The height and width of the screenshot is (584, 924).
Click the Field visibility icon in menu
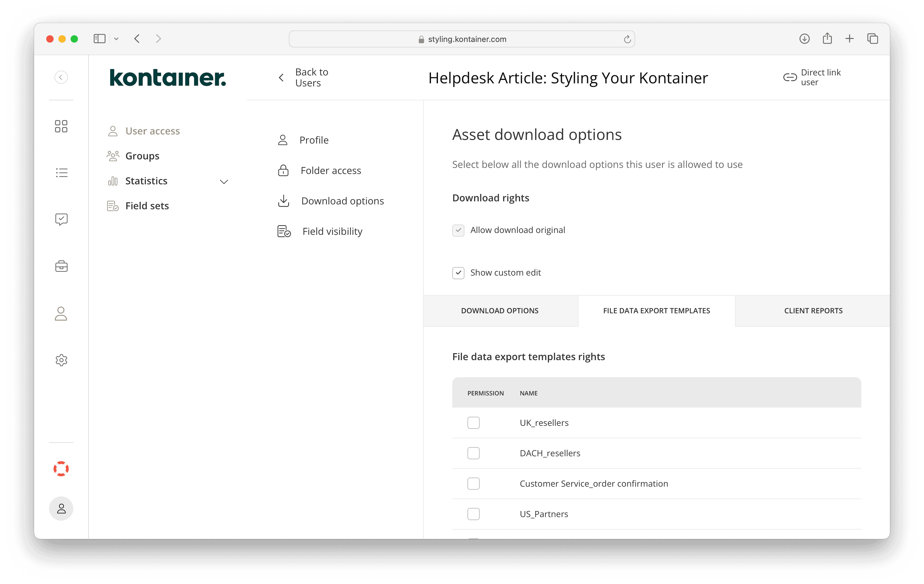[x=284, y=231]
